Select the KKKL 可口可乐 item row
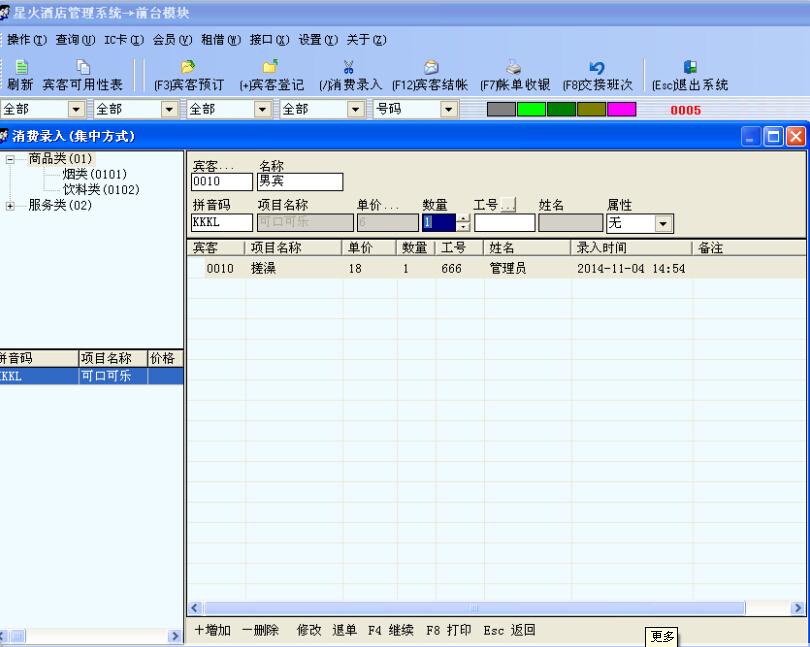This screenshot has width=810, height=647. pos(91,376)
